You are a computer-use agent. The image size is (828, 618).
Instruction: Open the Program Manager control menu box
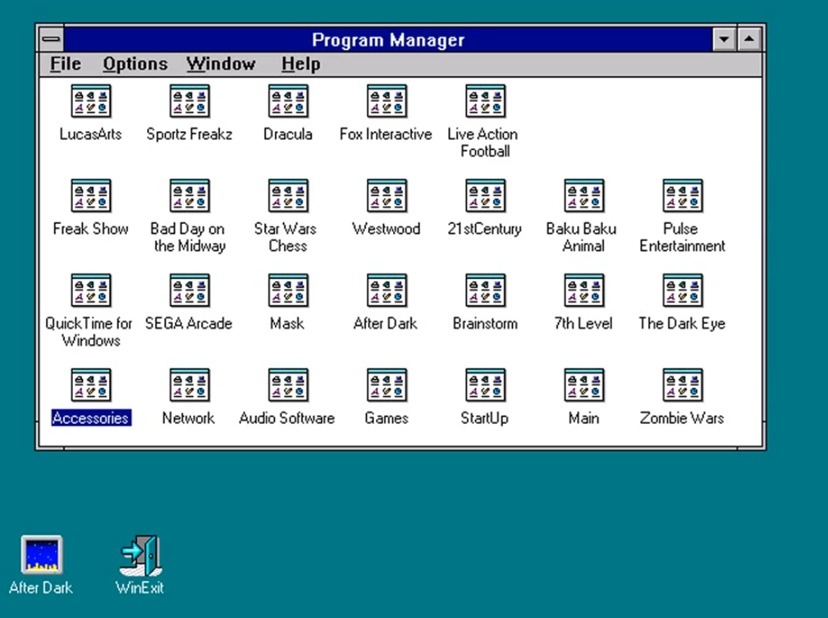tap(51, 39)
